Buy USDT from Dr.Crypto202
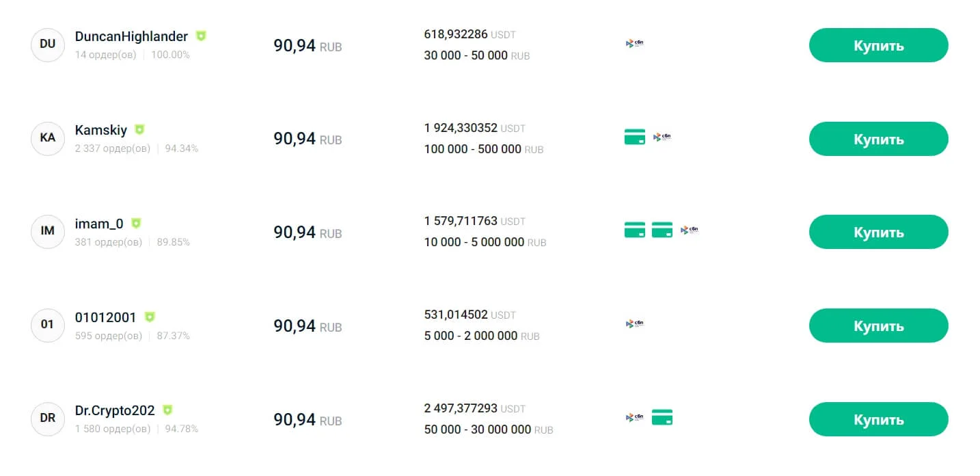 point(878,419)
